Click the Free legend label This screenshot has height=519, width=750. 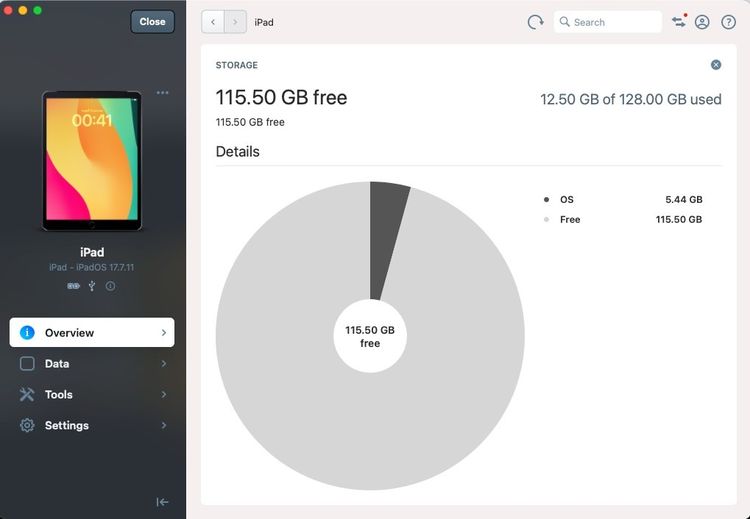[570, 220]
